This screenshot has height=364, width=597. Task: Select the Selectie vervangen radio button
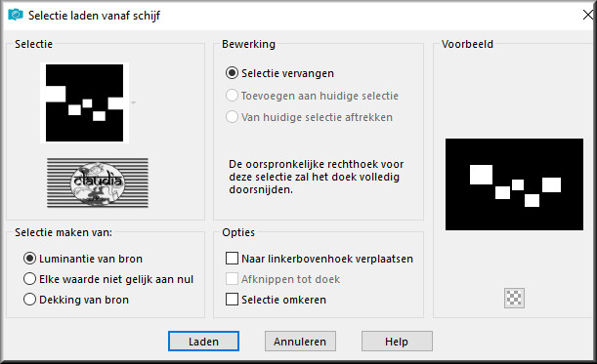click(232, 73)
